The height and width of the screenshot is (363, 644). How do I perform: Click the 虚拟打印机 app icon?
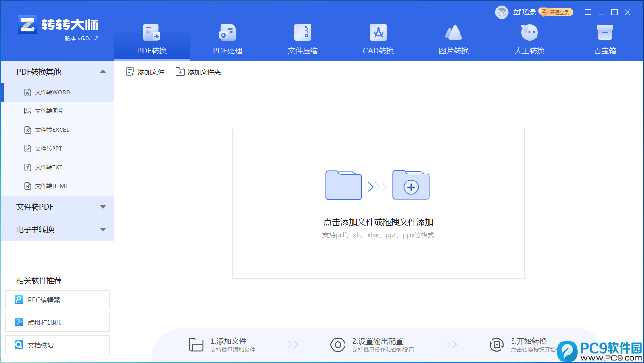19,322
